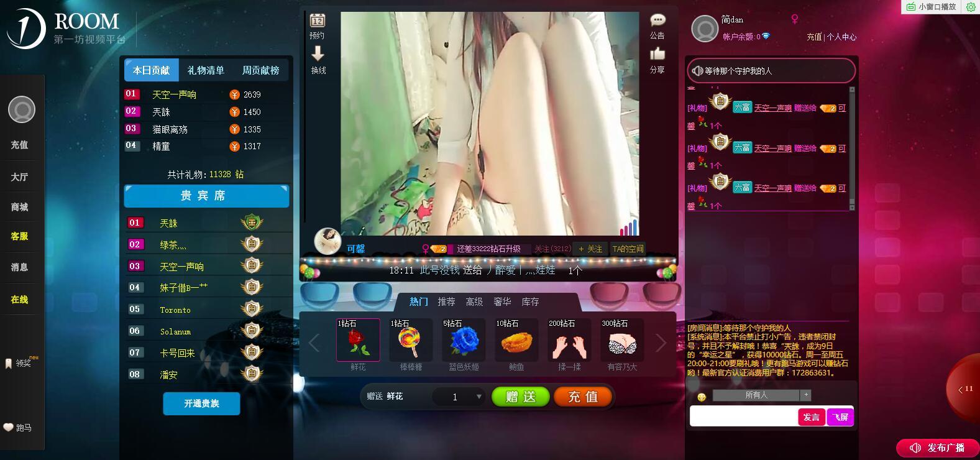Open the gift quantity dropdown
The height and width of the screenshot is (460, 980).
tap(479, 397)
